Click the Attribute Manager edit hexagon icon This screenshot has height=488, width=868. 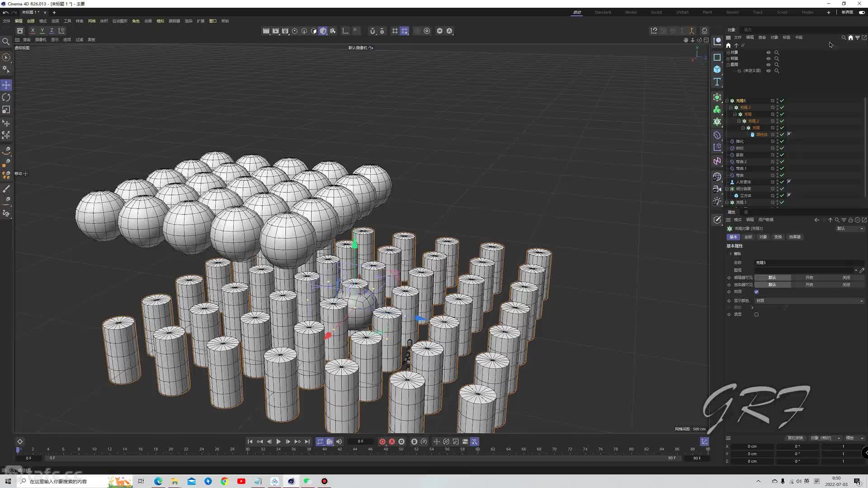point(717,220)
